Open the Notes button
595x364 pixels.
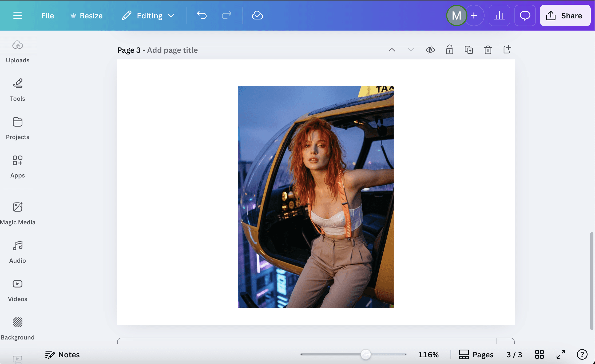tap(62, 354)
